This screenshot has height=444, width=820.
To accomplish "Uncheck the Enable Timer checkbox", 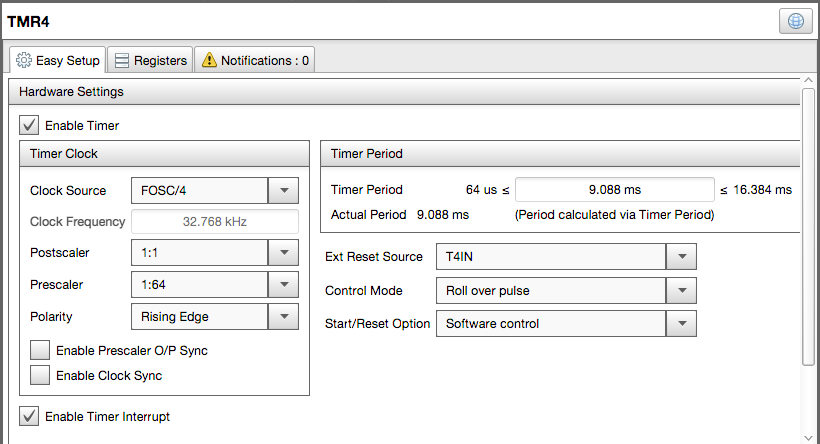I will pyautogui.click(x=30, y=126).
